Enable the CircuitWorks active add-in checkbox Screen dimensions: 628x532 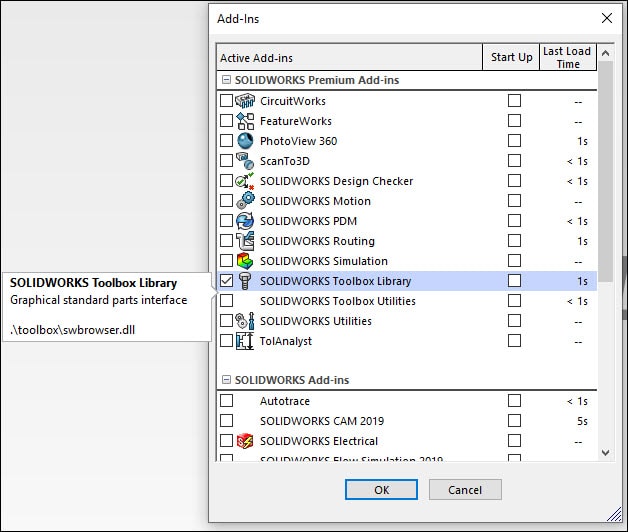(x=226, y=101)
